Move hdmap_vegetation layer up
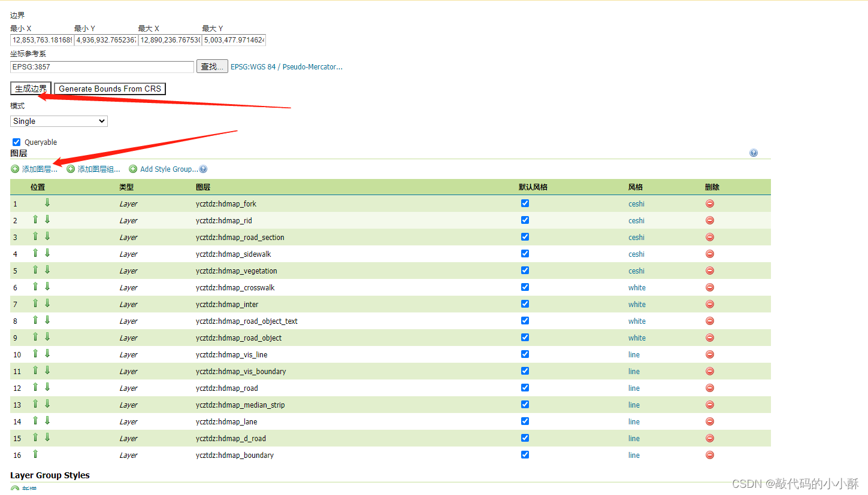The width and height of the screenshot is (868, 495). (x=35, y=270)
